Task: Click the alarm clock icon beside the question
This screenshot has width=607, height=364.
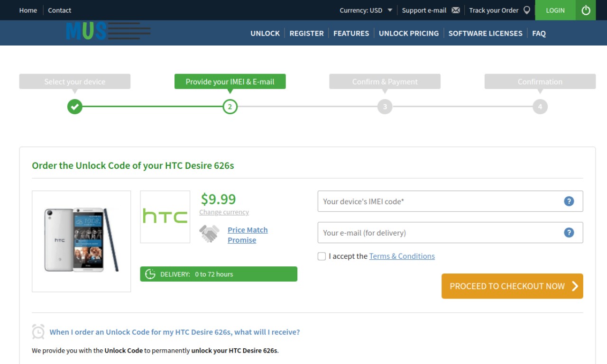Action: (38, 332)
